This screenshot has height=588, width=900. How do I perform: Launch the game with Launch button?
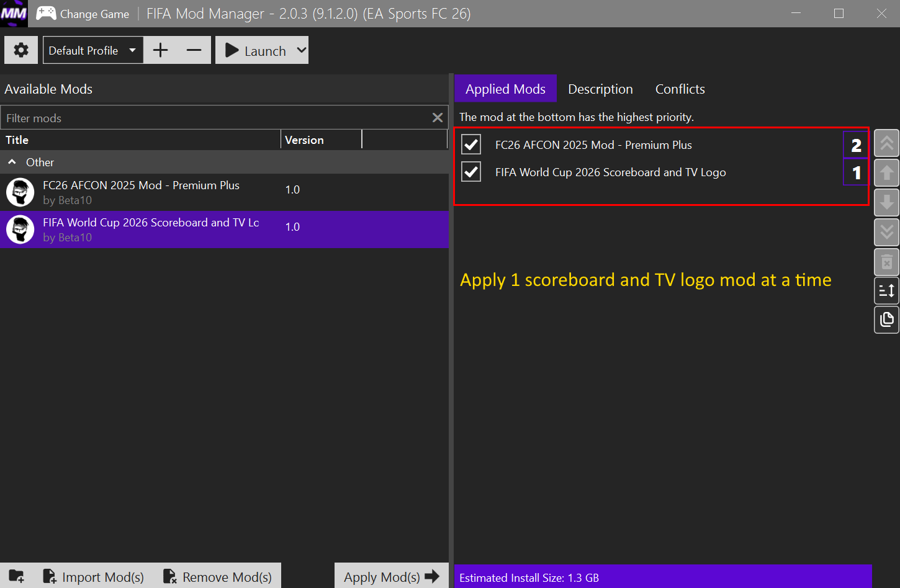pos(255,50)
